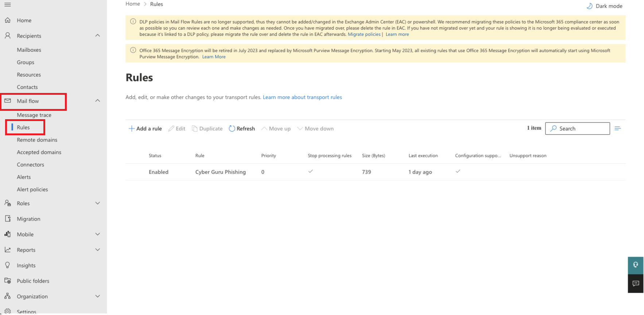Sort by Unsupport reason column header
The image size is (644, 315).
[528, 156]
